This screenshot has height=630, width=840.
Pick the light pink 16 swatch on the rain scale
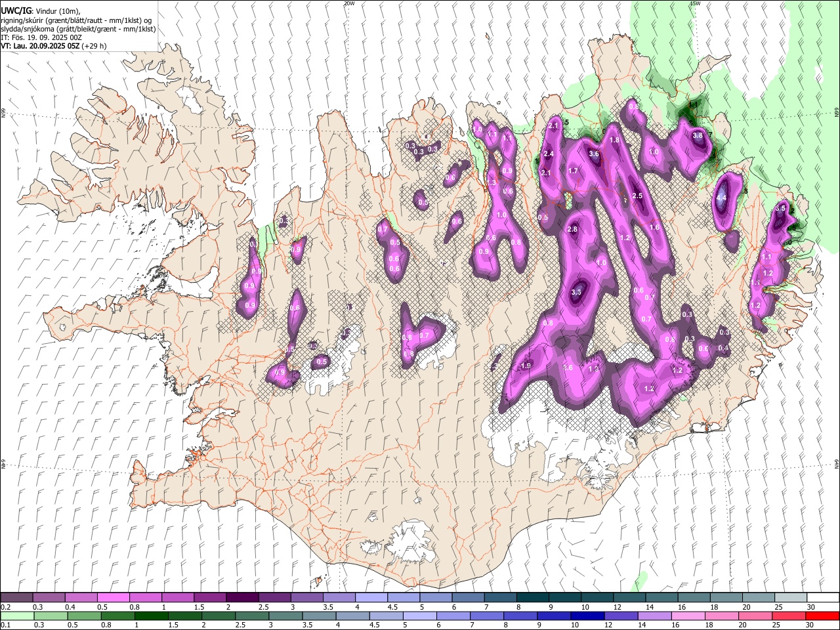tap(688, 616)
